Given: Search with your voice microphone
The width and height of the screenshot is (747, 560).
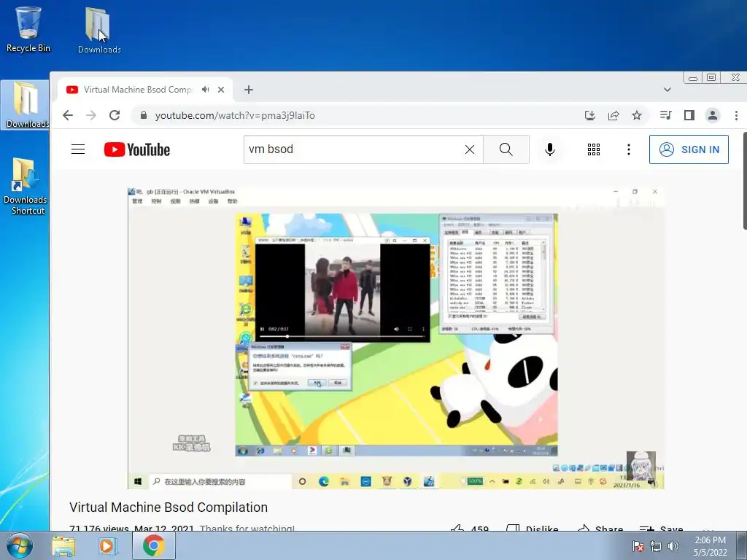Looking at the screenshot, I should [x=550, y=149].
